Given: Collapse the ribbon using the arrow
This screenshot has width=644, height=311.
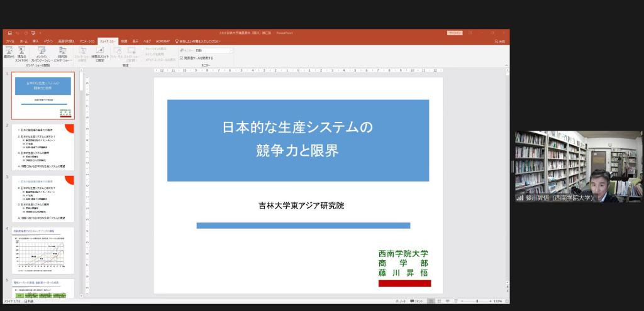Looking at the screenshot, I should (506, 64).
